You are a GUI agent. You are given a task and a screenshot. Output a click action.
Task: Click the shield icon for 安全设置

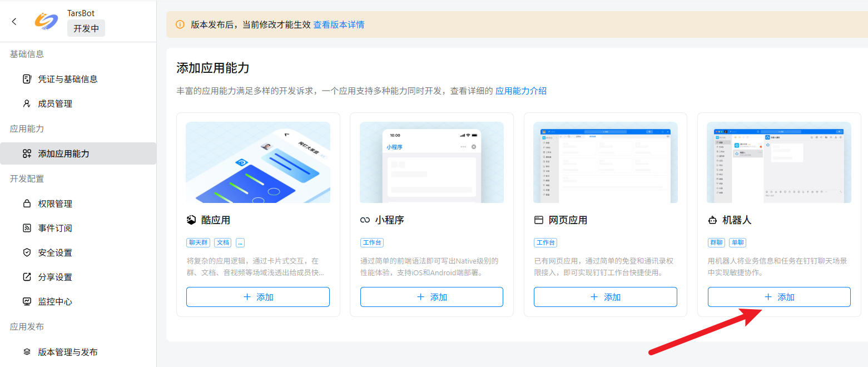click(x=27, y=252)
